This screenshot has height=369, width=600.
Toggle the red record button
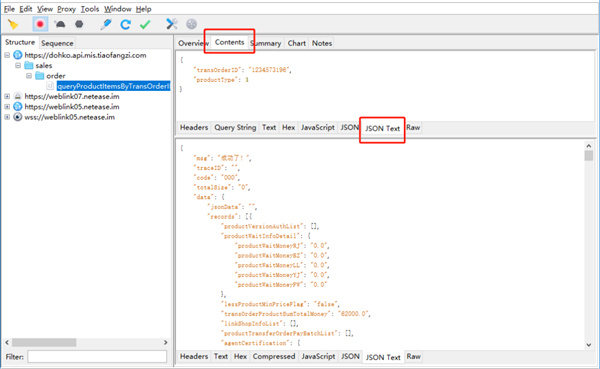pyautogui.click(x=40, y=24)
